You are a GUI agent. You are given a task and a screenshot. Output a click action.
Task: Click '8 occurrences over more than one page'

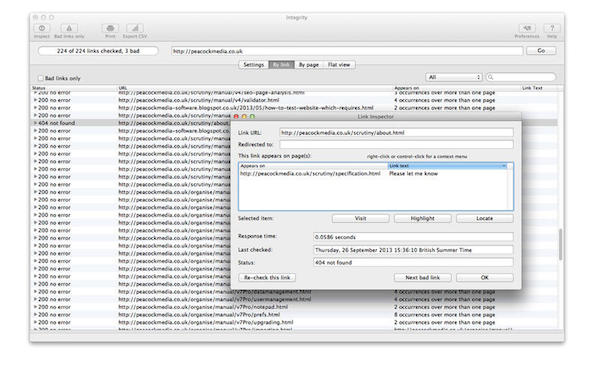tap(445, 315)
